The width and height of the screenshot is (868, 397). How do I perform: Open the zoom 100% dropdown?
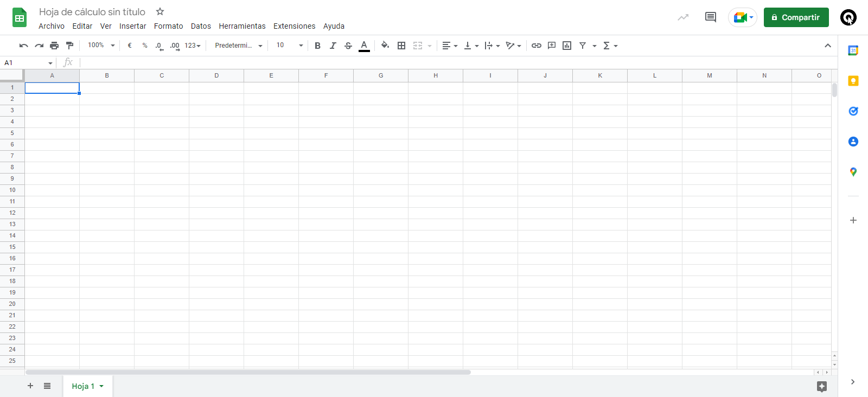pyautogui.click(x=101, y=46)
